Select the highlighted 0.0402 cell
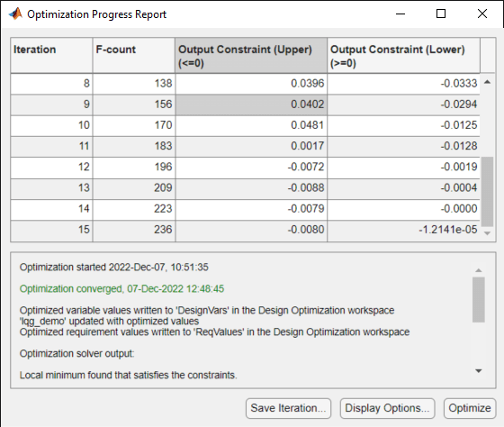504x427 pixels. tap(251, 104)
